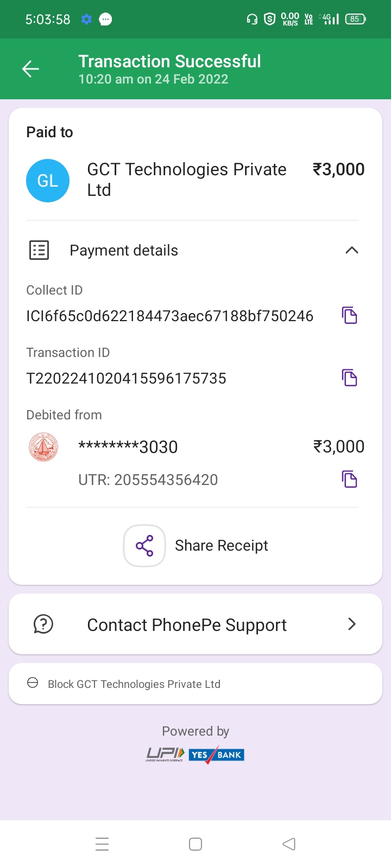
Task: Tap the debited bank logo
Action: [x=43, y=447]
